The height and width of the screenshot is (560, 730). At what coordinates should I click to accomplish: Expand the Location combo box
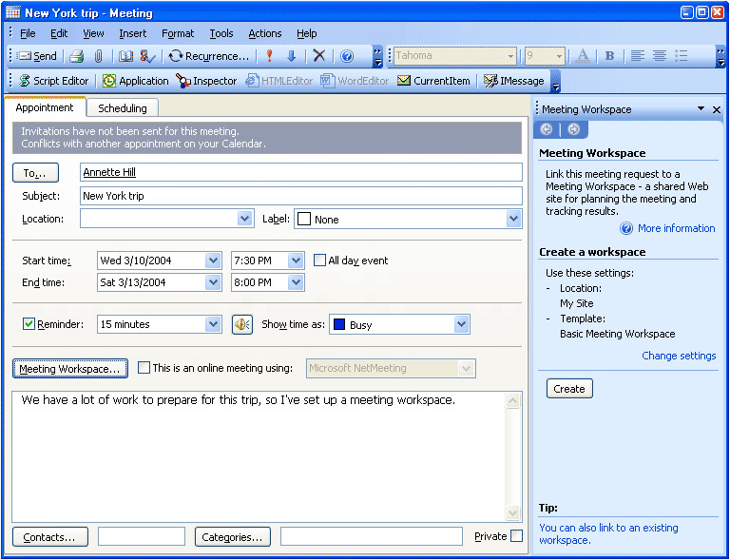click(x=244, y=219)
